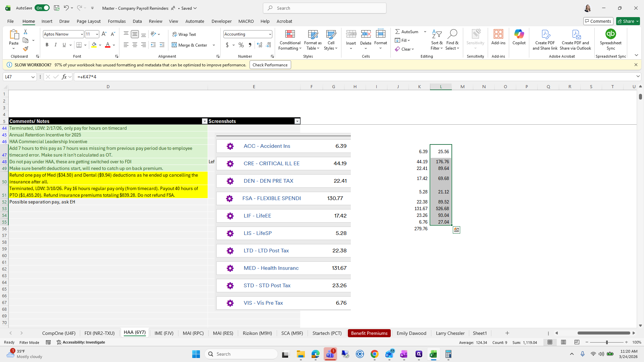Click the Copilot icon in ribbon

tap(519, 34)
